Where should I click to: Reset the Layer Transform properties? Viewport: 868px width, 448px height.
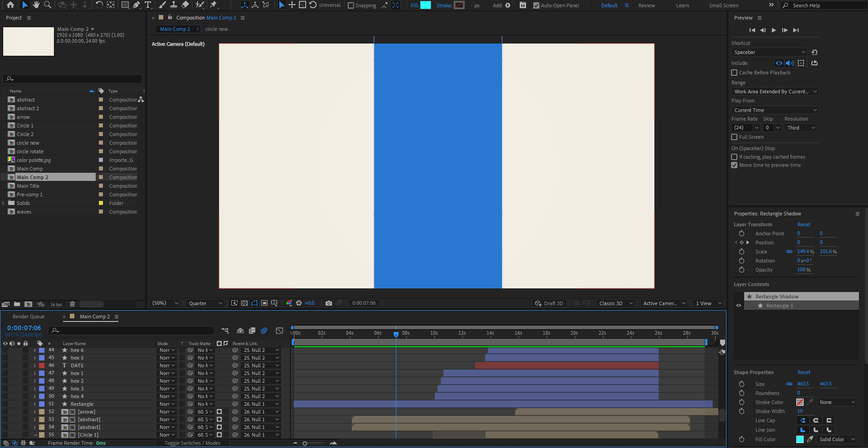804,224
